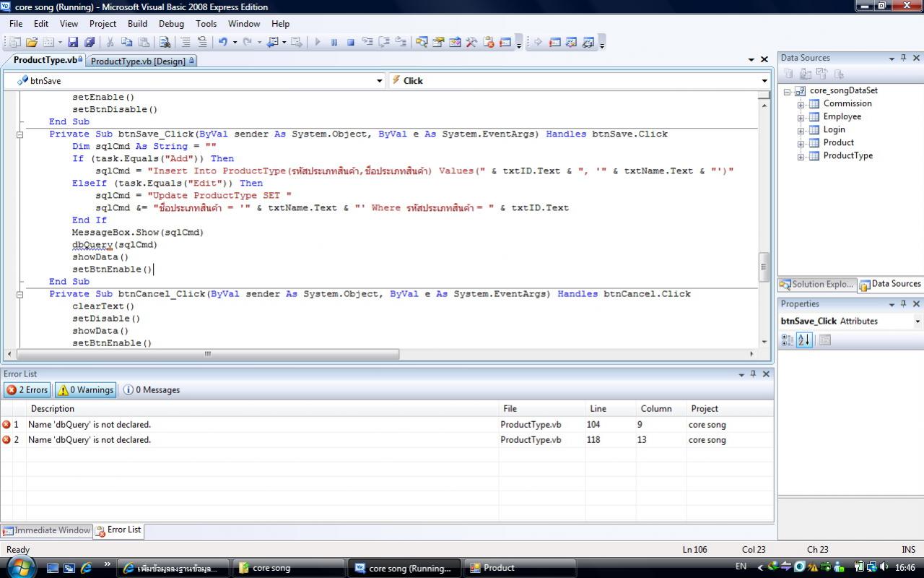The width and height of the screenshot is (924, 578).
Task: Switch to the Solution Explorer tab
Action: [817, 284]
